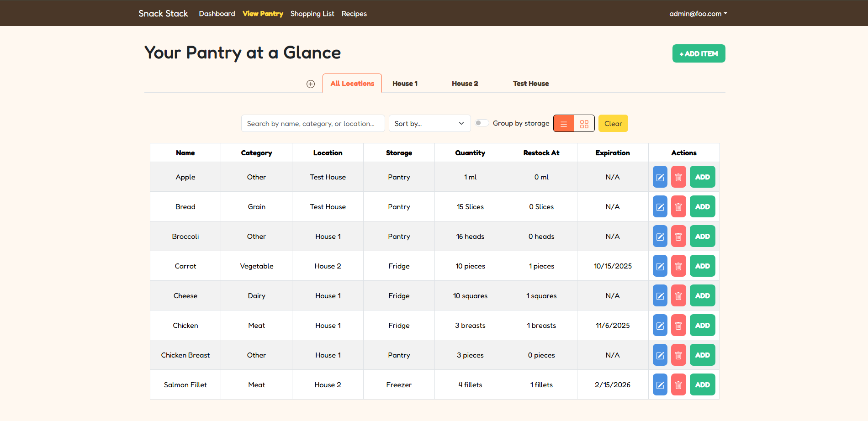The width and height of the screenshot is (868, 421).
Task: Delete the Carrot item
Action: tap(678, 266)
